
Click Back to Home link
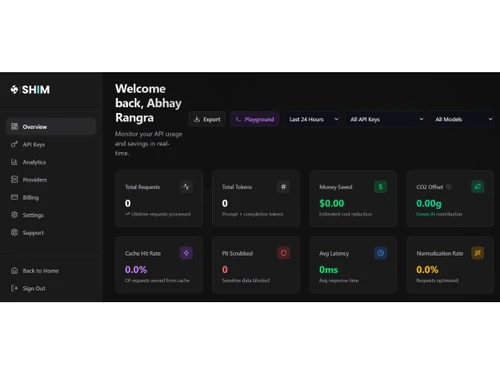click(x=51, y=271)
